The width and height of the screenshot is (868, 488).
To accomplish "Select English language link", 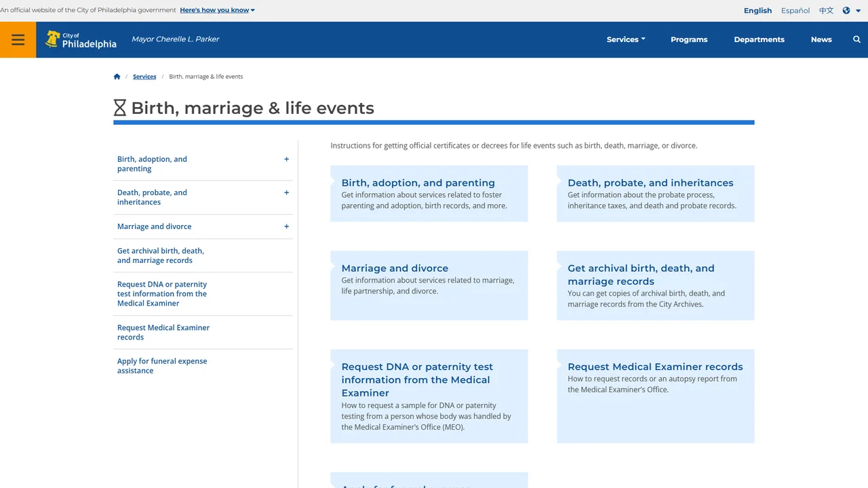I will 757,10.
